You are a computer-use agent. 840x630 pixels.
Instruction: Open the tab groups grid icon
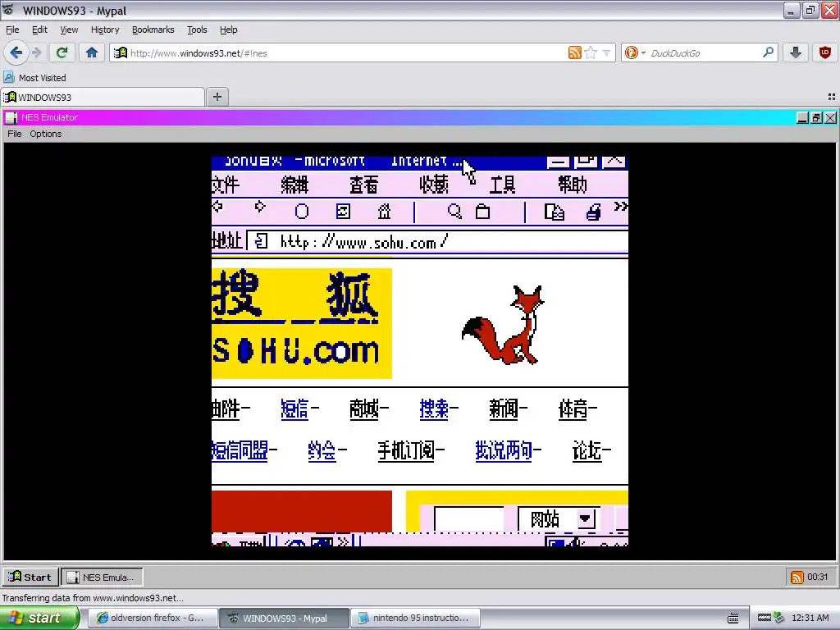point(832,97)
